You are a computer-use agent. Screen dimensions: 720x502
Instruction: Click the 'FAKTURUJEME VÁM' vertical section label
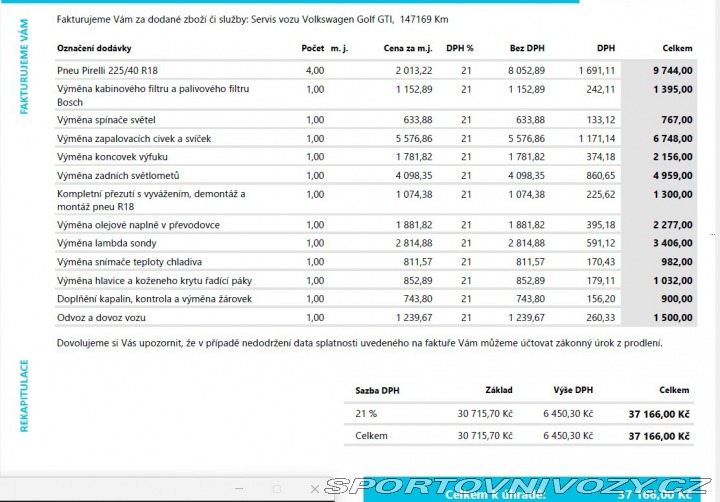24,67
